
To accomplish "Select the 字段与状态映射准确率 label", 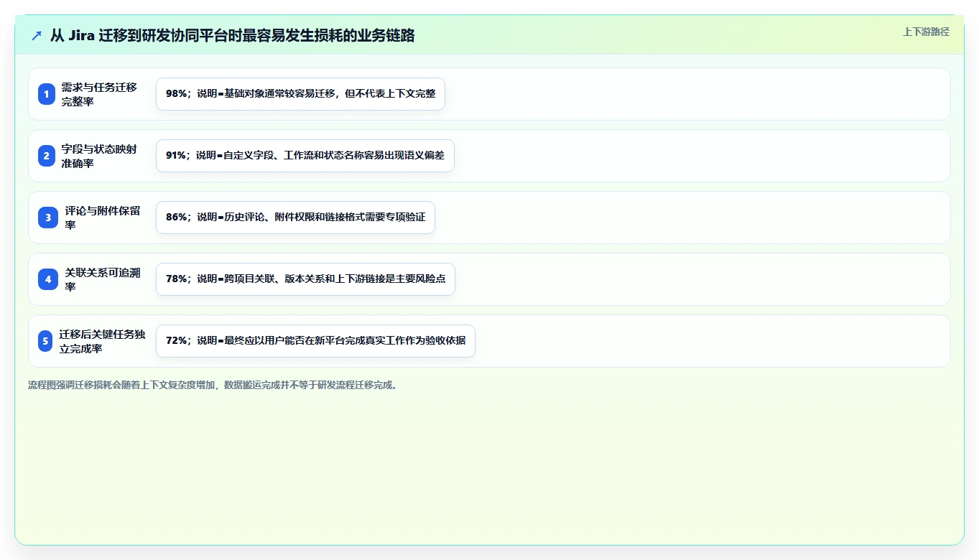I will (99, 156).
